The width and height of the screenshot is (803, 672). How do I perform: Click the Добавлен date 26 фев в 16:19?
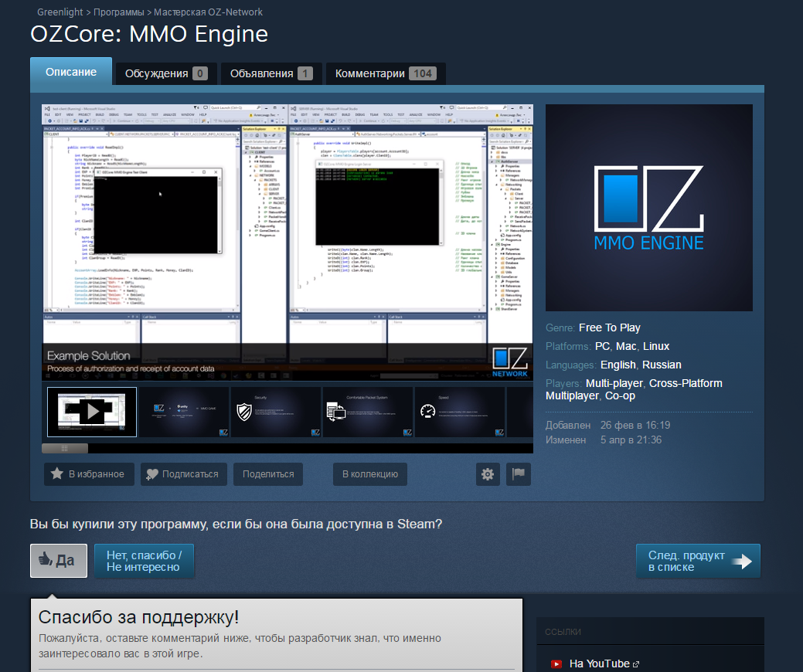pyautogui.click(x=635, y=426)
